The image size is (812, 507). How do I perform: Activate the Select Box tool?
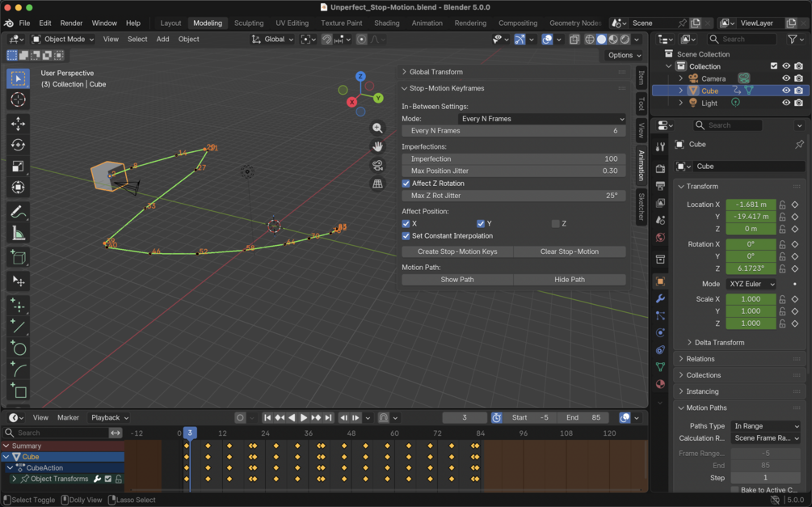click(x=18, y=78)
